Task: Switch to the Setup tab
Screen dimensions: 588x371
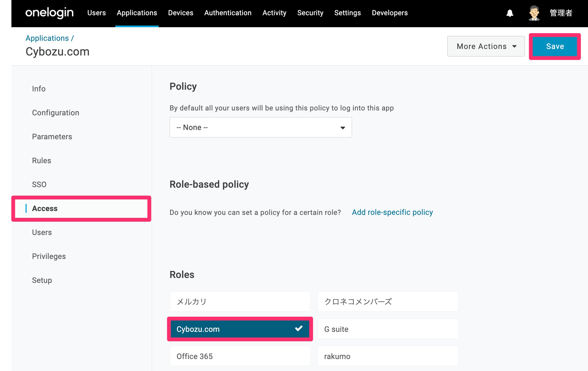Action: point(42,280)
